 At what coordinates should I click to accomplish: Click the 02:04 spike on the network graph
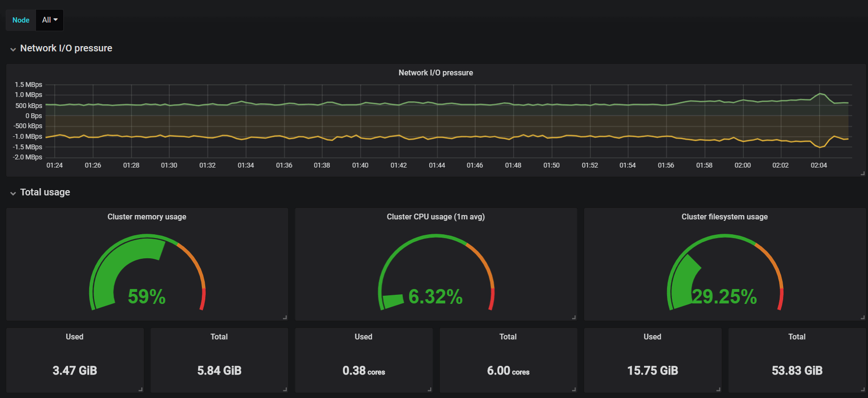(x=820, y=94)
